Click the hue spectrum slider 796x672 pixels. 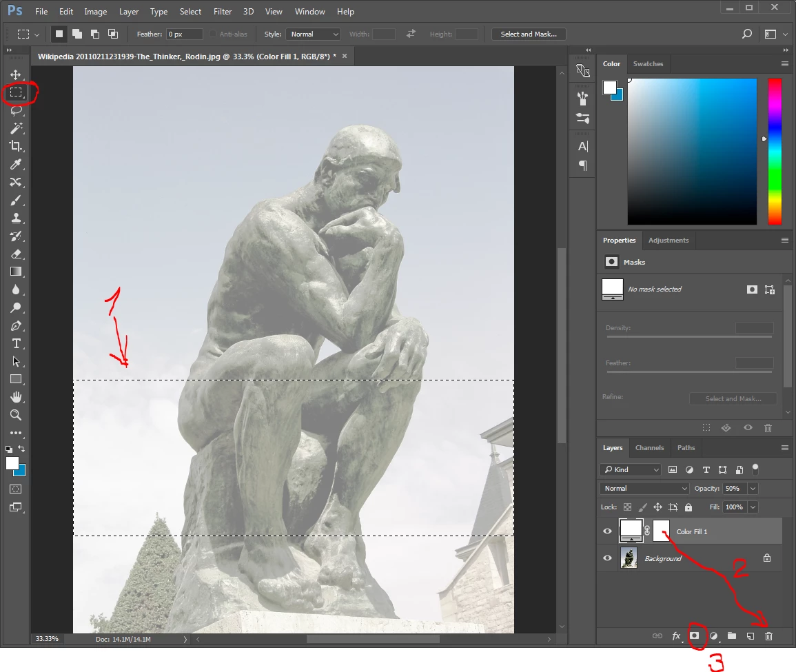click(774, 151)
